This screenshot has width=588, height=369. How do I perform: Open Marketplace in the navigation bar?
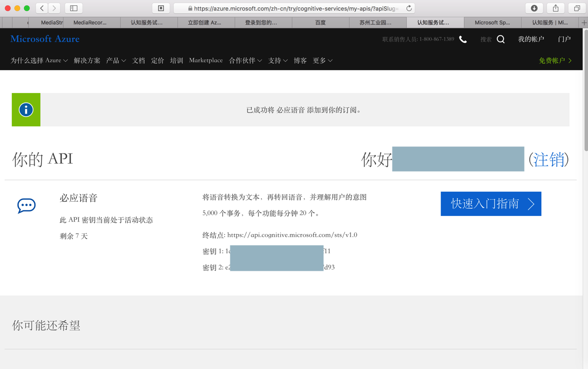click(206, 61)
